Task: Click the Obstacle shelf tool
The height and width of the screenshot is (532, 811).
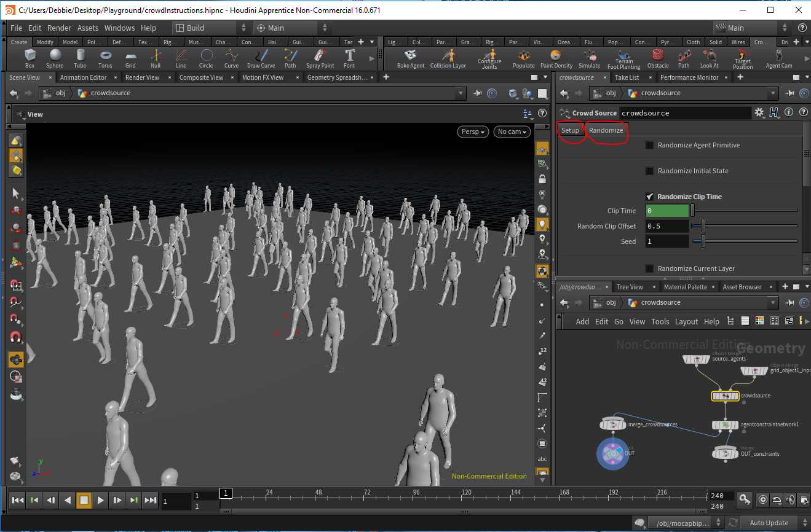Action: (658, 58)
